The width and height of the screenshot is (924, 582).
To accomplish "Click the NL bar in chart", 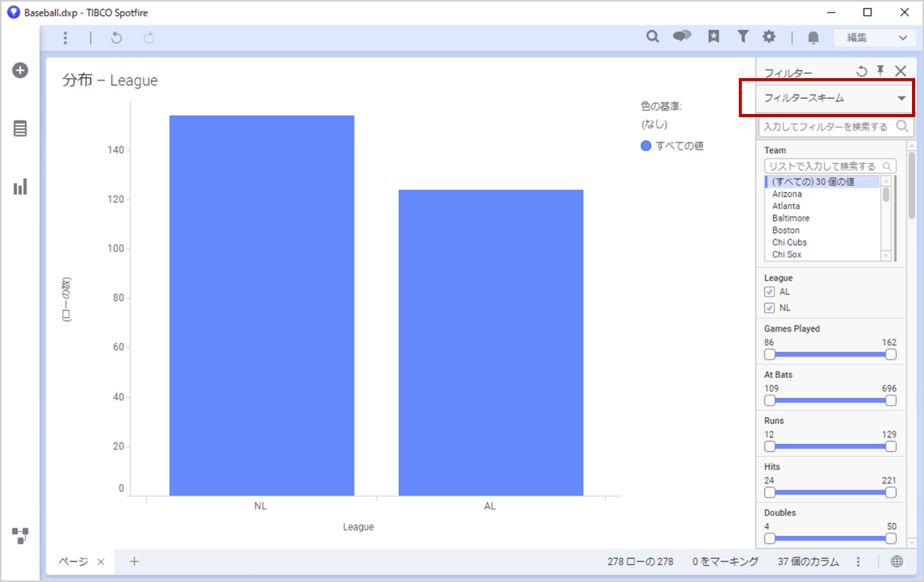I will click(x=262, y=305).
